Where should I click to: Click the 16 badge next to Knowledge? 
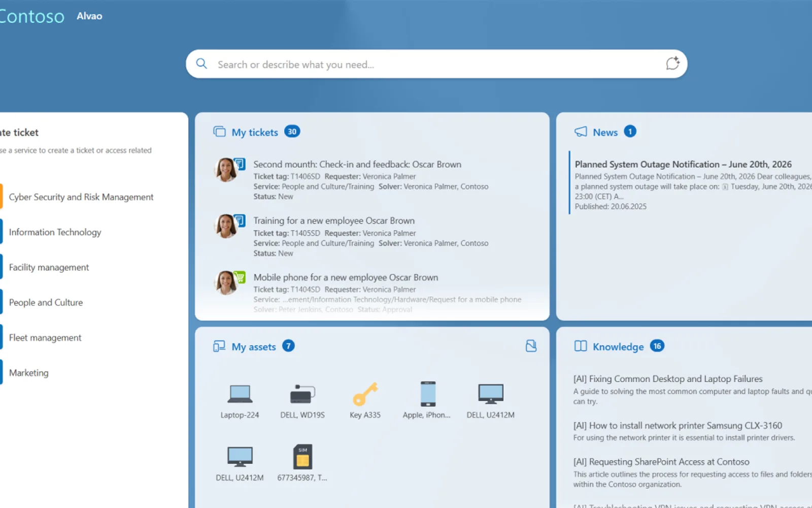657,346
